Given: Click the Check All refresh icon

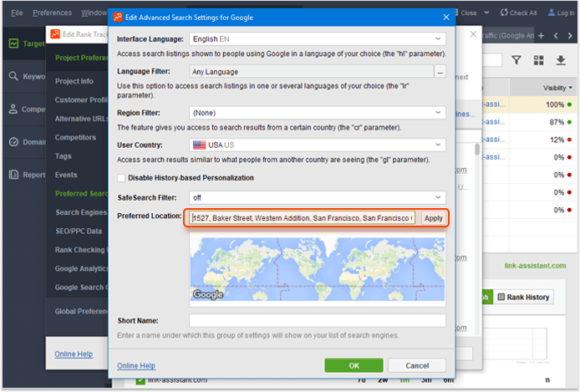Looking at the screenshot, I should [x=504, y=13].
